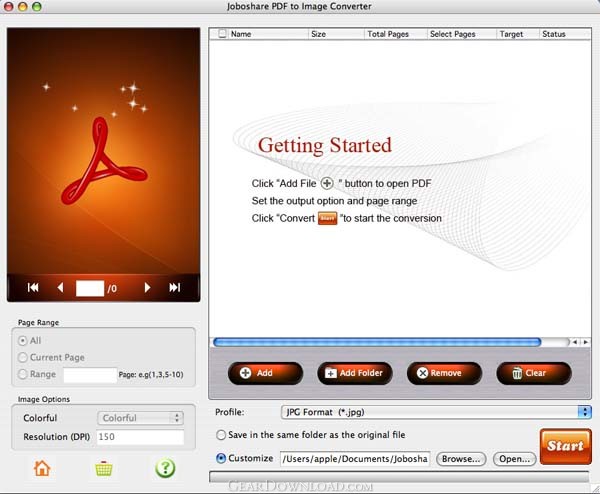
Task: Open the green Help question mark icon
Action: point(165,468)
